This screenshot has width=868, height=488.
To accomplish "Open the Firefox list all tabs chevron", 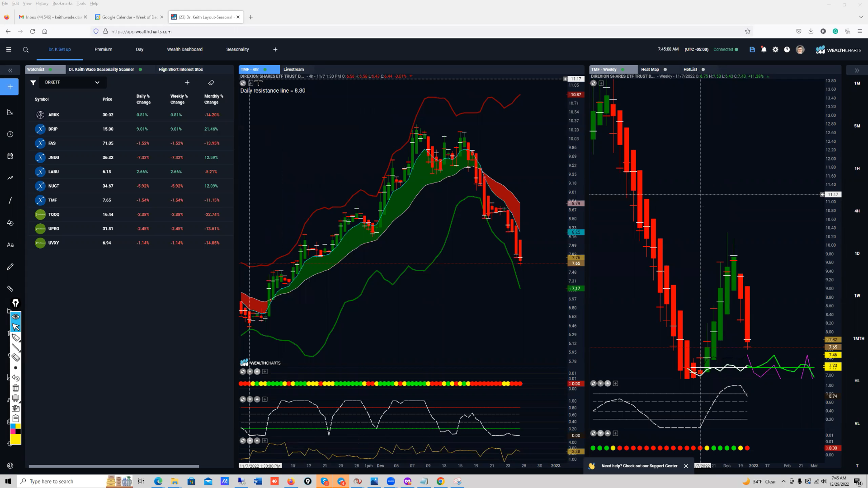I will (x=861, y=17).
